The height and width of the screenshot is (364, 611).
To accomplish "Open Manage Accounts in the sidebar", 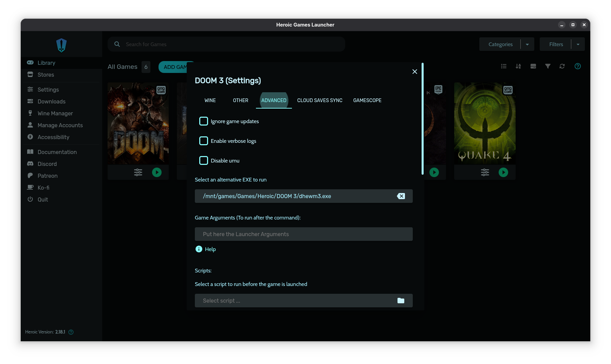I will [x=61, y=125].
